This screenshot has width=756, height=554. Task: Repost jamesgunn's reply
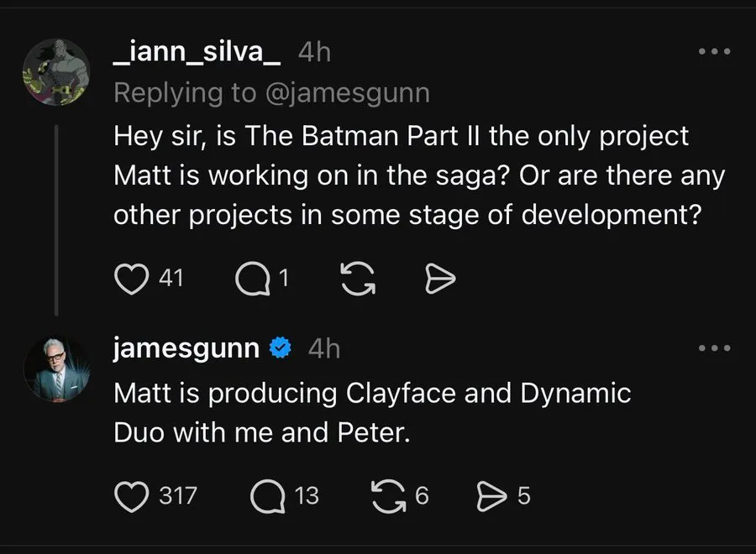pyautogui.click(x=387, y=496)
